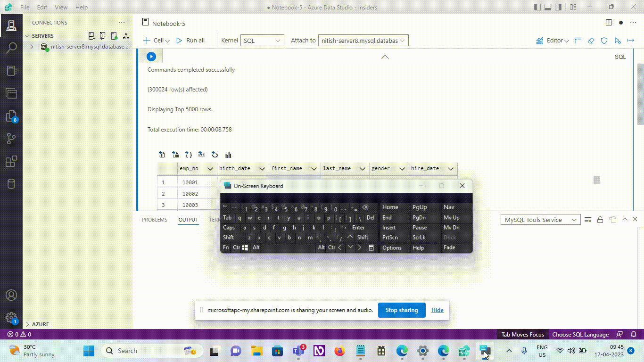This screenshot has width=644, height=362.
Task: Run the notebook cell with play button
Action: [151, 57]
